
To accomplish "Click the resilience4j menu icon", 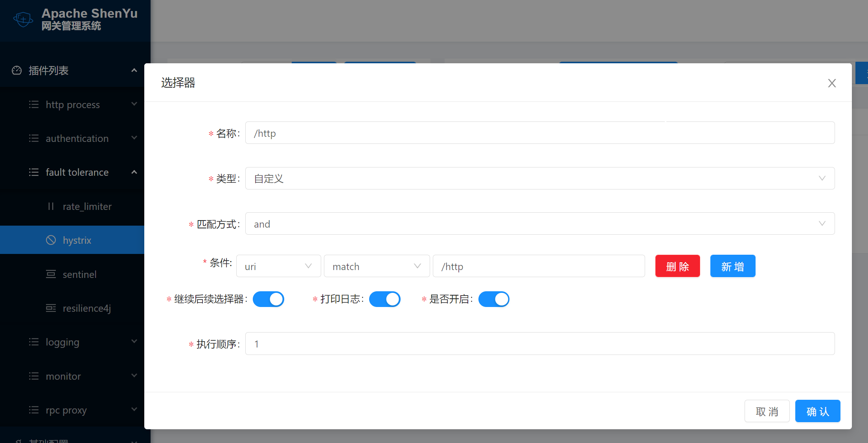I will [x=51, y=308].
